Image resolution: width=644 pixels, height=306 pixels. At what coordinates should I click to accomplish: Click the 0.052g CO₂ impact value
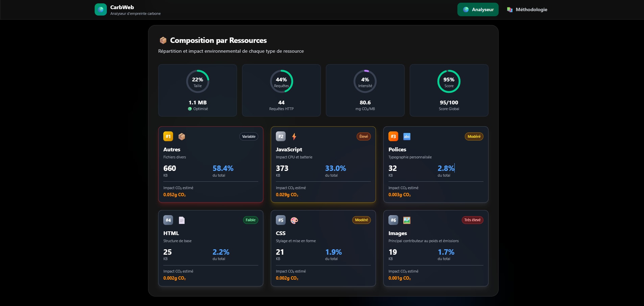(x=174, y=195)
